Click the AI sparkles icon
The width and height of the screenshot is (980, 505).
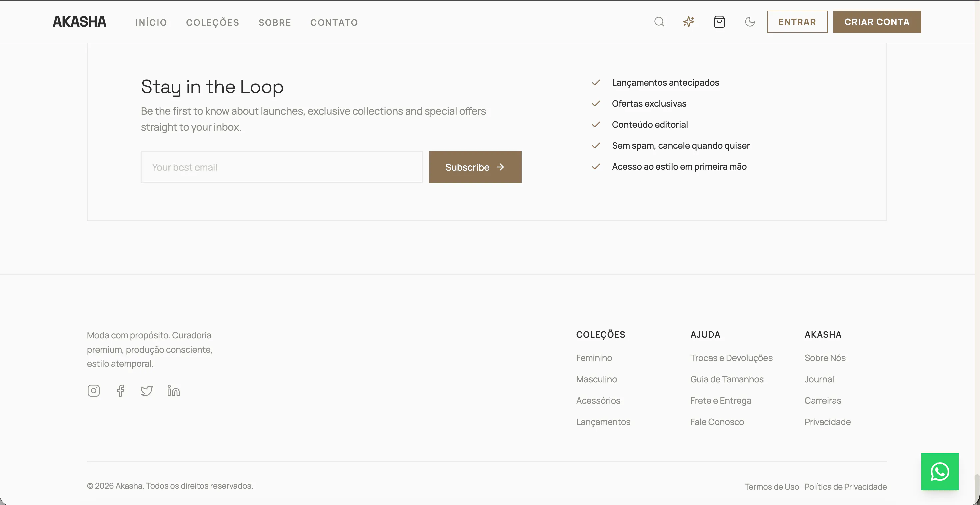tap(689, 22)
